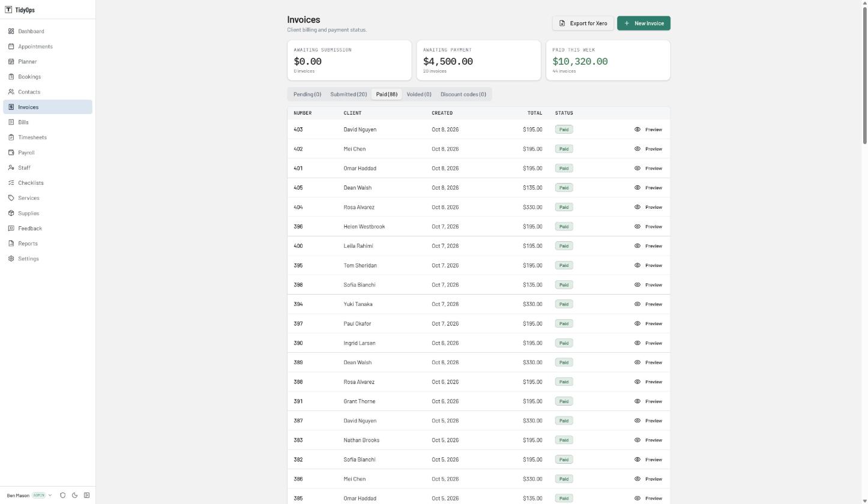Open the Payroll wallet icon
The height and width of the screenshot is (504, 868).
[11, 152]
